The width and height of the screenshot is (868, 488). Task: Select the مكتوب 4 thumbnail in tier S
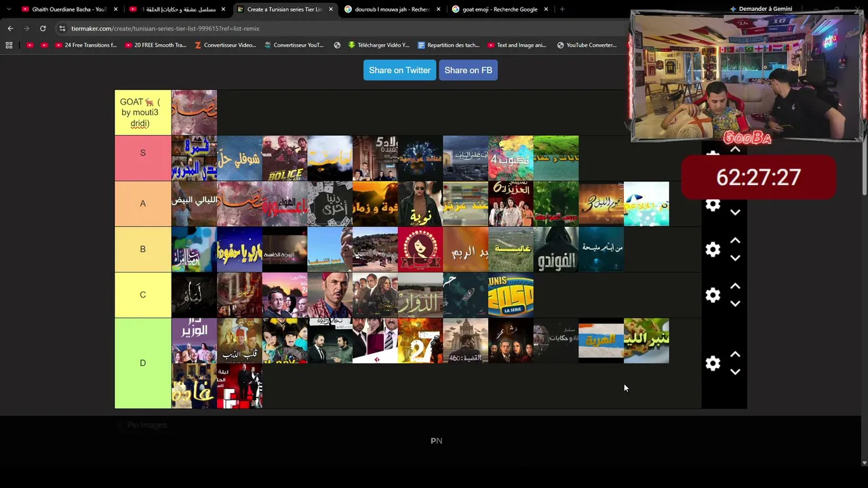[511, 158]
